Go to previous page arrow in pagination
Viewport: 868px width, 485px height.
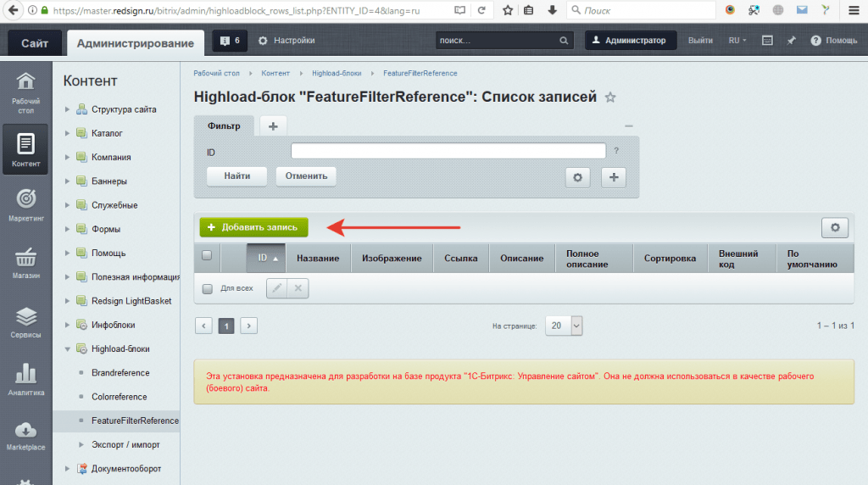click(203, 326)
